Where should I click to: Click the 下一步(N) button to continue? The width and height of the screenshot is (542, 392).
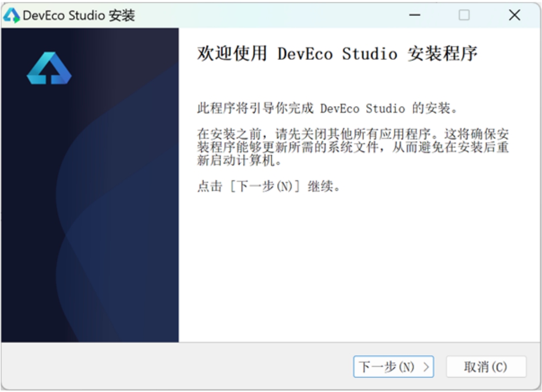(x=393, y=366)
